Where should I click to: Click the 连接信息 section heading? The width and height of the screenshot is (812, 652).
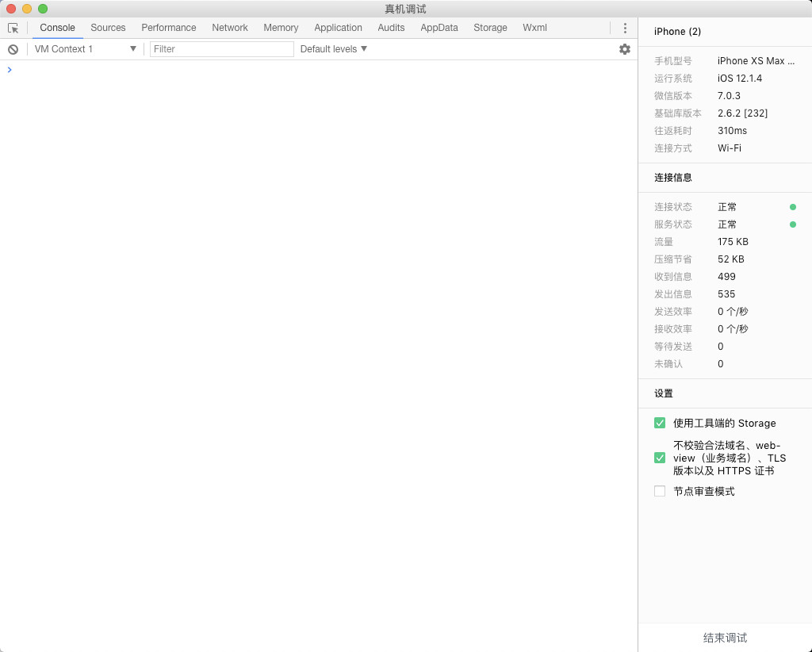[x=672, y=178]
